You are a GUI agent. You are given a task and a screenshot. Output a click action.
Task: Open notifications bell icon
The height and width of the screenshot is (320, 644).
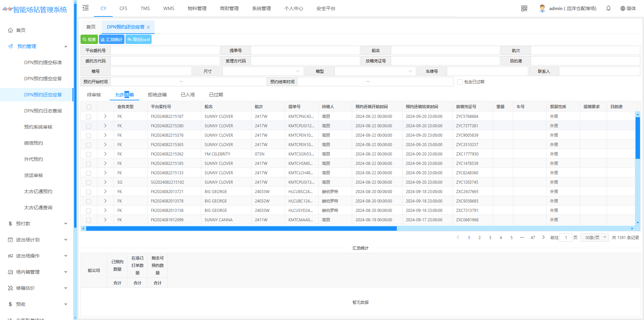pyautogui.click(x=608, y=8)
